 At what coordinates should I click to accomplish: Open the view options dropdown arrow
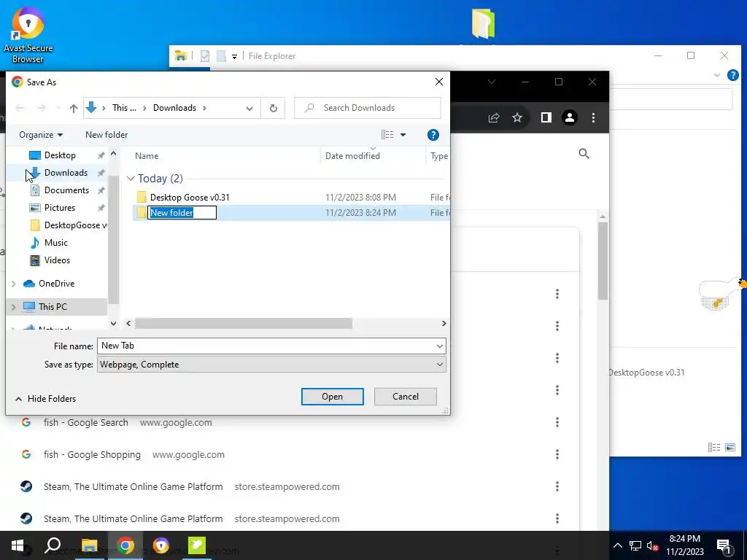(403, 135)
